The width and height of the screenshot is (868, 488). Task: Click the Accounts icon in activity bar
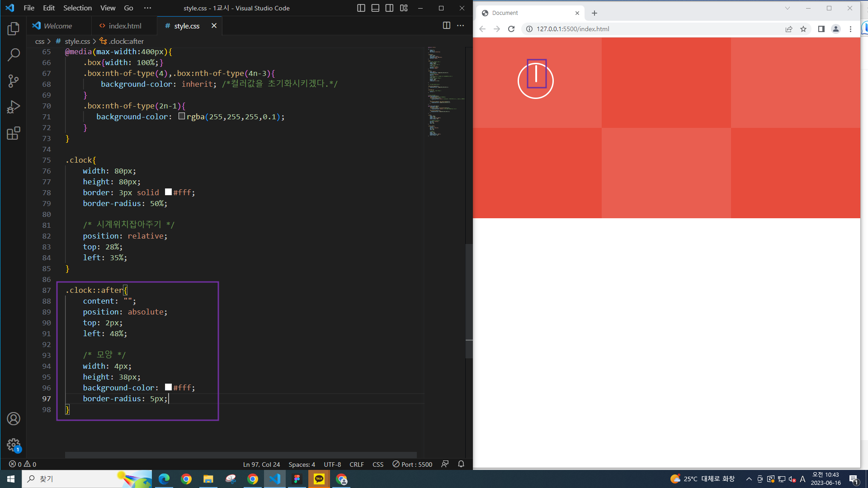click(x=14, y=419)
